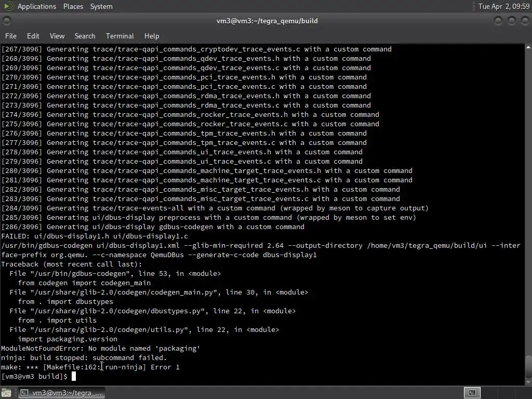Viewport: 532px width, 399px height.
Task: Click the '[274/3096]' rocker trace_events.h line
Action: [x=190, y=115]
